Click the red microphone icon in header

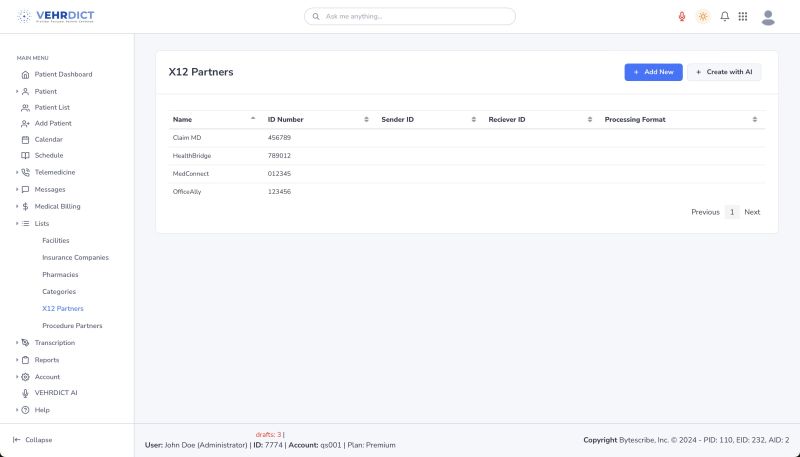pos(682,16)
